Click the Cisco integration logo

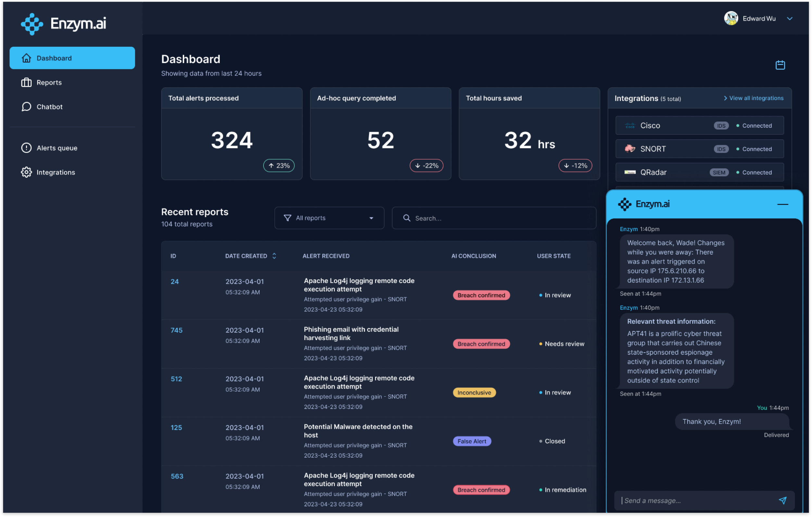(x=630, y=125)
